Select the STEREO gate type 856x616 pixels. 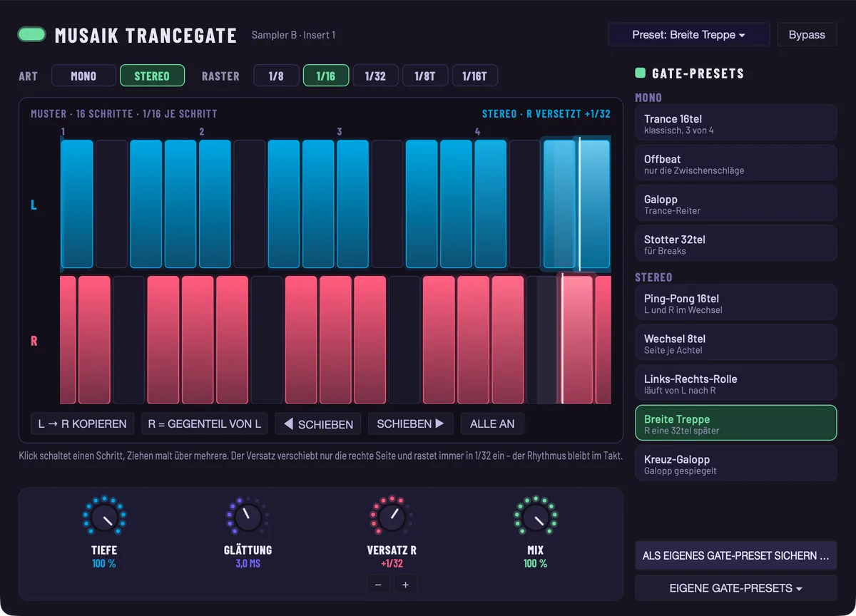pyautogui.click(x=152, y=76)
